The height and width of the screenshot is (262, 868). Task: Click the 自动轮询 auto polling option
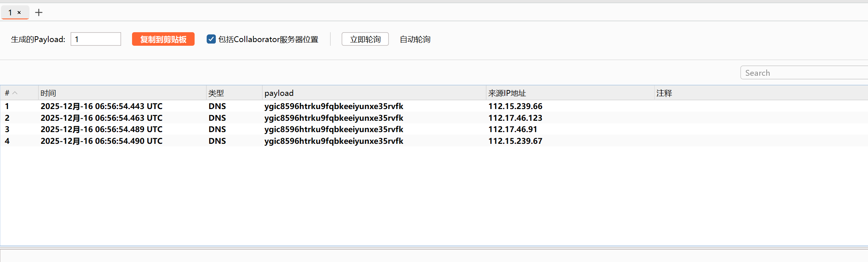point(415,39)
